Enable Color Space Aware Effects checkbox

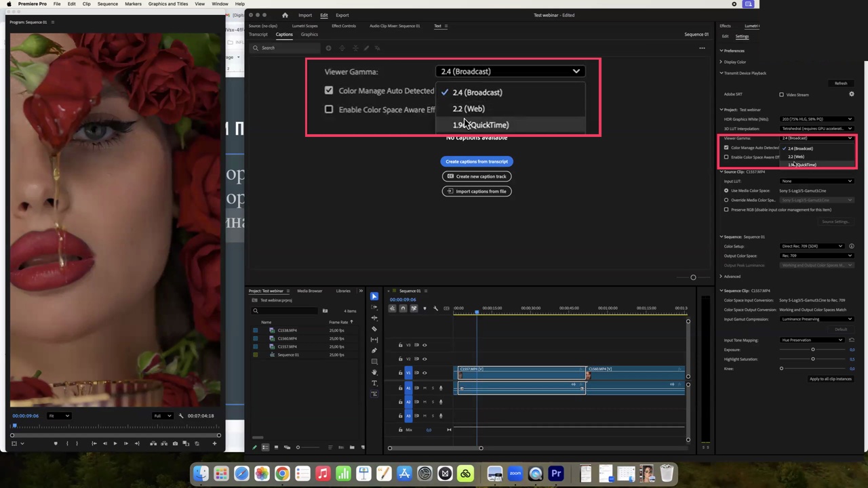(726, 157)
